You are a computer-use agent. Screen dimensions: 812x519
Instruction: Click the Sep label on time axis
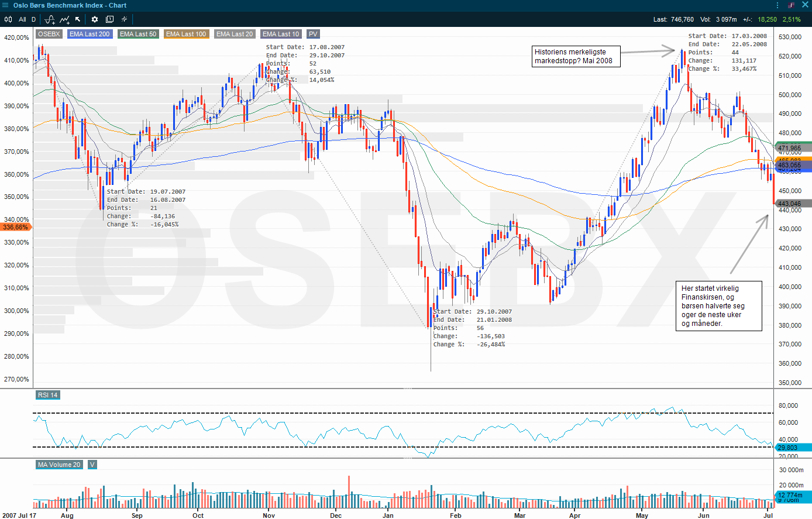coord(137,515)
